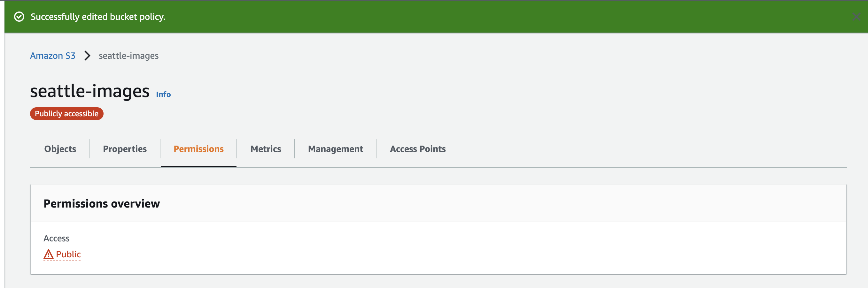The height and width of the screenshot is (288, 868).
Task: View the Metrics tab
Action: (266, 149)
